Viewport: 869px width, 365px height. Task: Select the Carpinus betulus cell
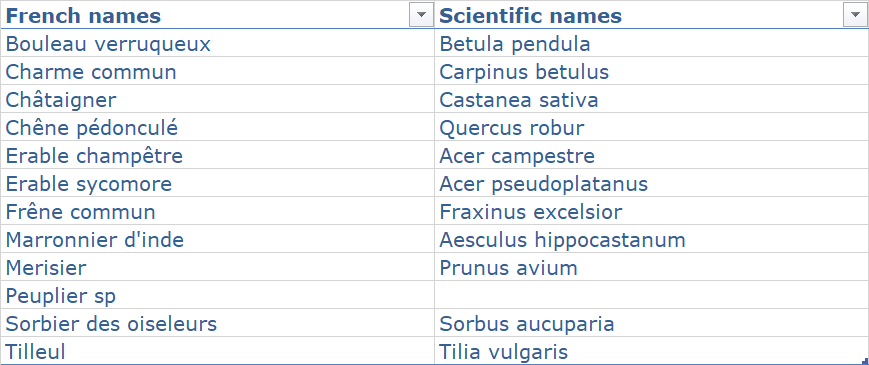pyautogui.click(x=652, y=71)
